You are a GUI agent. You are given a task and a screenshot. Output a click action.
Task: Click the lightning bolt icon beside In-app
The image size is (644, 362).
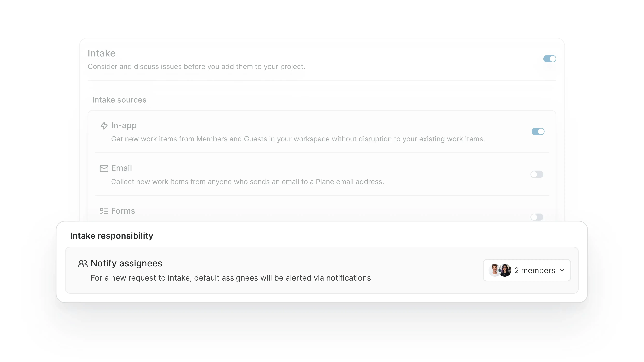tap(104, 126)
